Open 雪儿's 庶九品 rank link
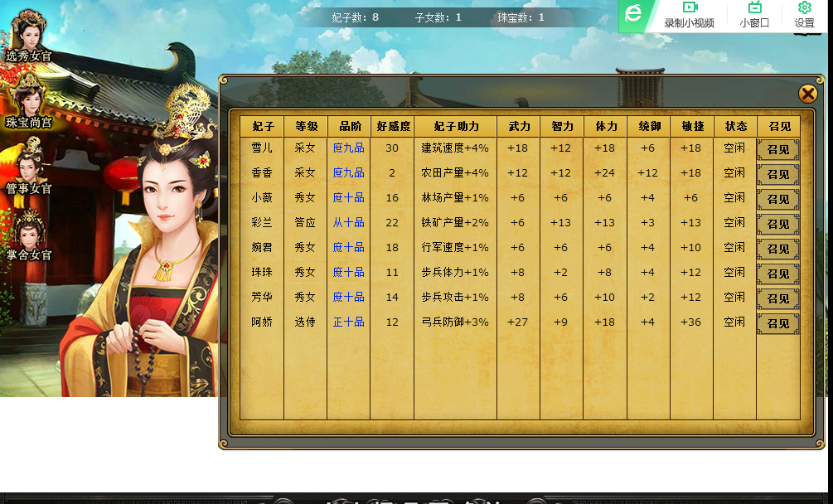The image size is (833, 504). [x=348, y=148]
